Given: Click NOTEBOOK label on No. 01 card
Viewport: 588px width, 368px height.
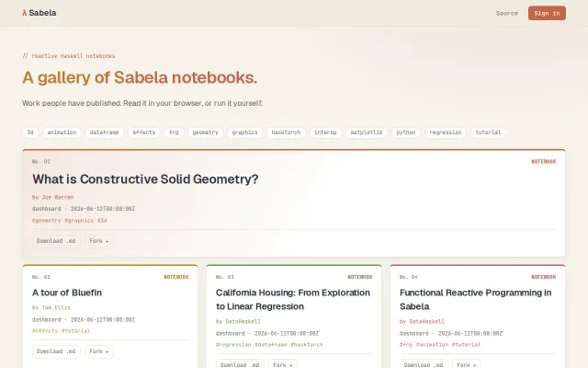Looking at the screenshot, I should (543, 162).
